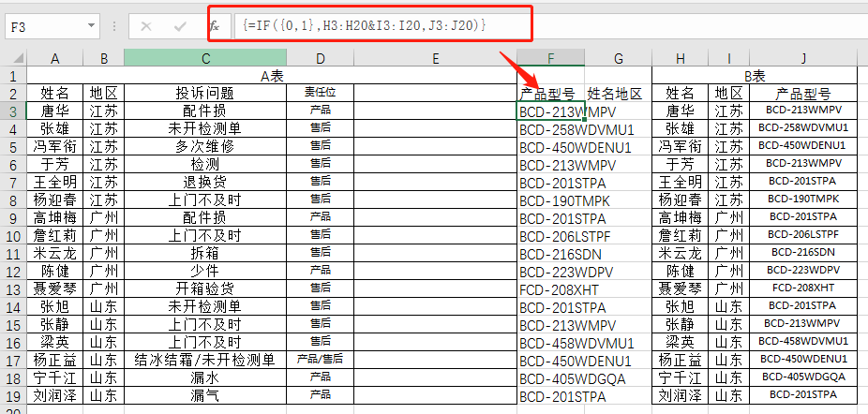Select column I header
This screenshot has height=414, width=868.
click(x=729, y=59)
